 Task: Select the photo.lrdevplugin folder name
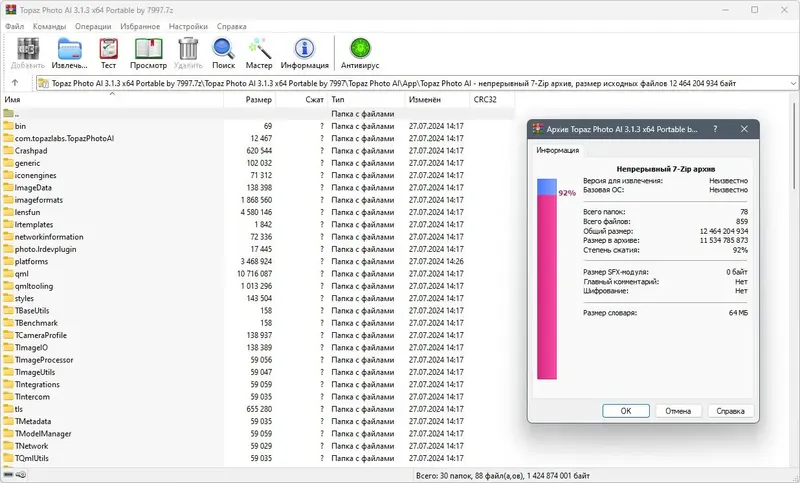[x=45, y=249]
